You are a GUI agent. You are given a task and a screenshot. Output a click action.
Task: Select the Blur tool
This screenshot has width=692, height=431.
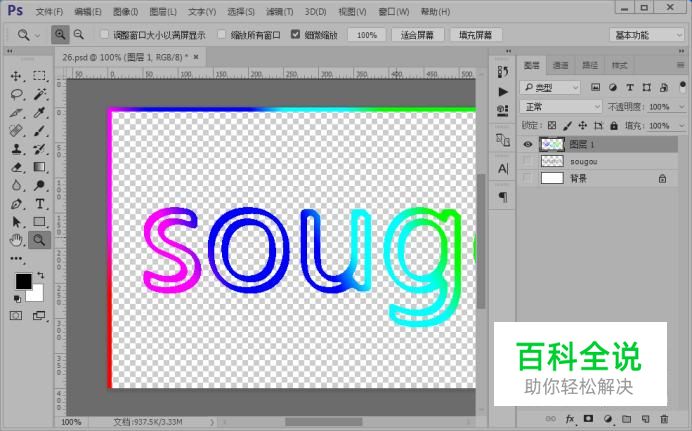click(x=16, y=185)
